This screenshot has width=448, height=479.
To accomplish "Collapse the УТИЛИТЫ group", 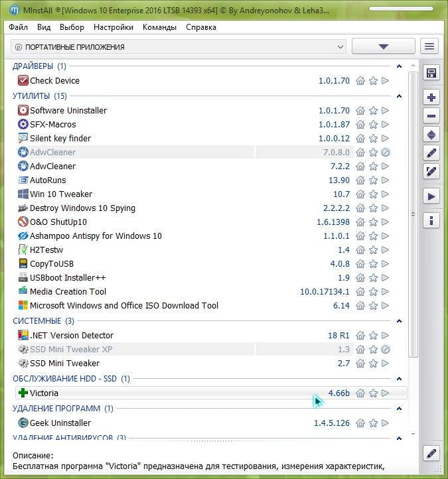I will (x=399, y=96).
